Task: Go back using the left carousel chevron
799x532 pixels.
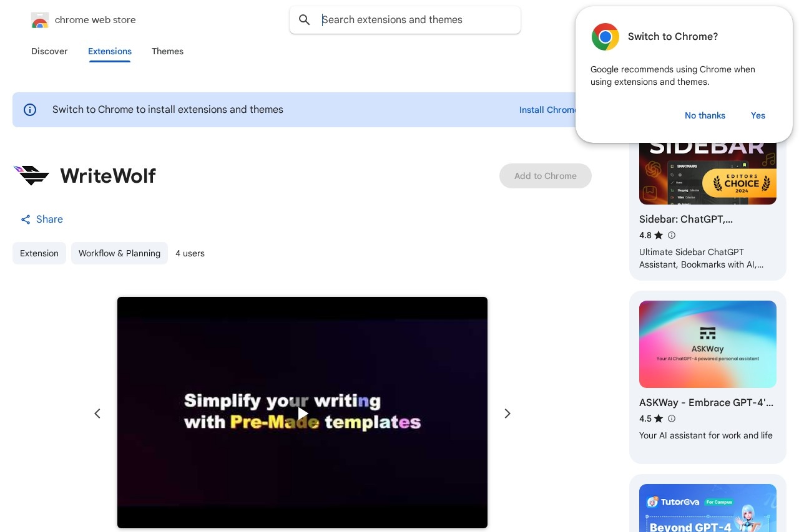Action: point(97,414)
